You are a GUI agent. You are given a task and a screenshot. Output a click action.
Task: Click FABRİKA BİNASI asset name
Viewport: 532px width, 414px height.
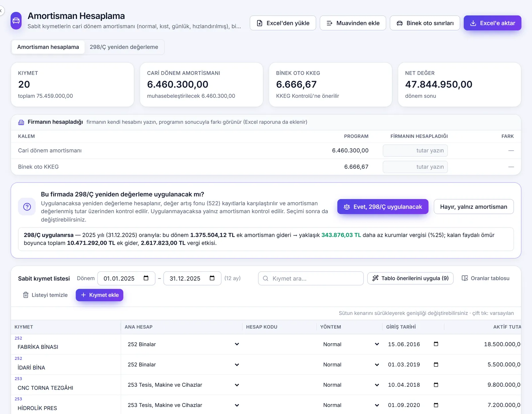38,347
